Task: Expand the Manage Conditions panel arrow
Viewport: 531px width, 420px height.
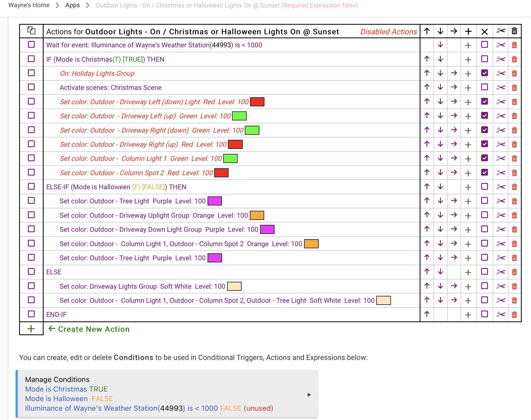Action: (x=309, y=395)
